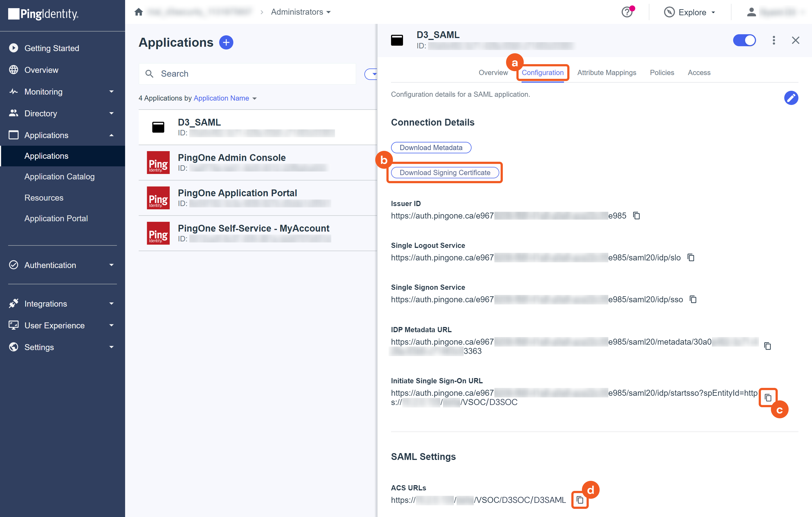Click Download Signing Certificate button
812x517 pixels.
point(444,173)
